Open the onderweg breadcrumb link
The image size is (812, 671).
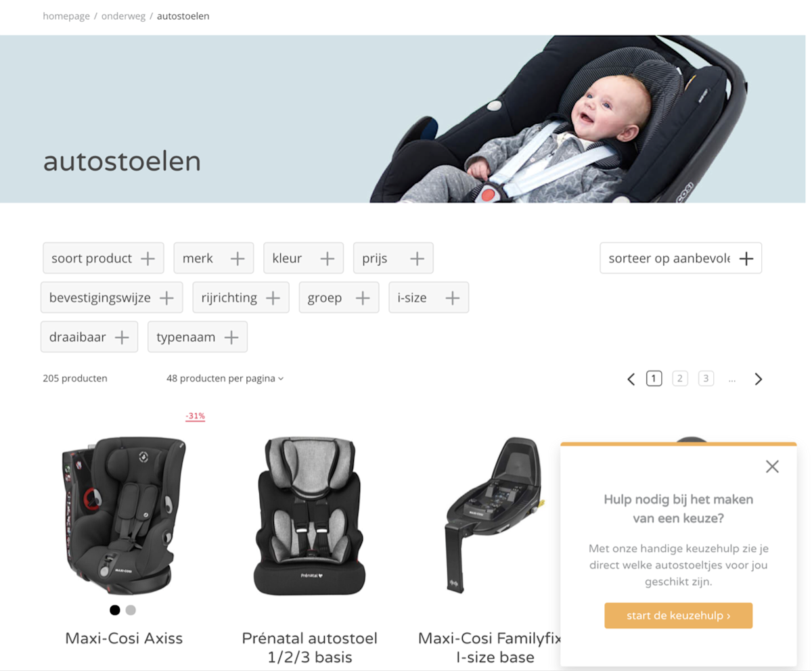point(123,16)
